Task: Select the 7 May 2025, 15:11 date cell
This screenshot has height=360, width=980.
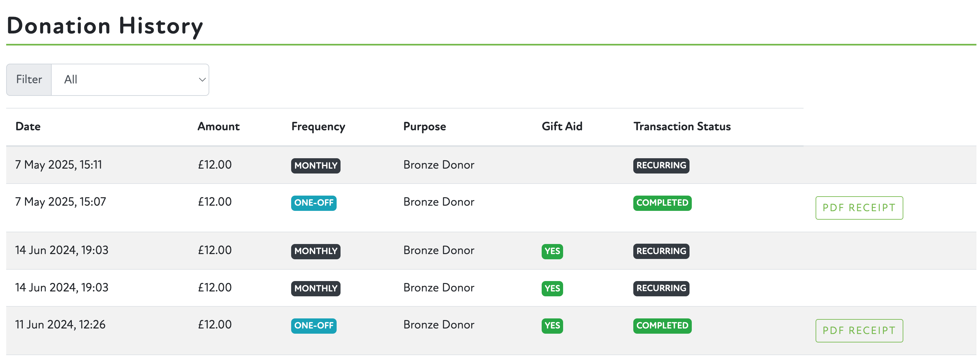Action: pyautogui.click(x=58, y=165)
